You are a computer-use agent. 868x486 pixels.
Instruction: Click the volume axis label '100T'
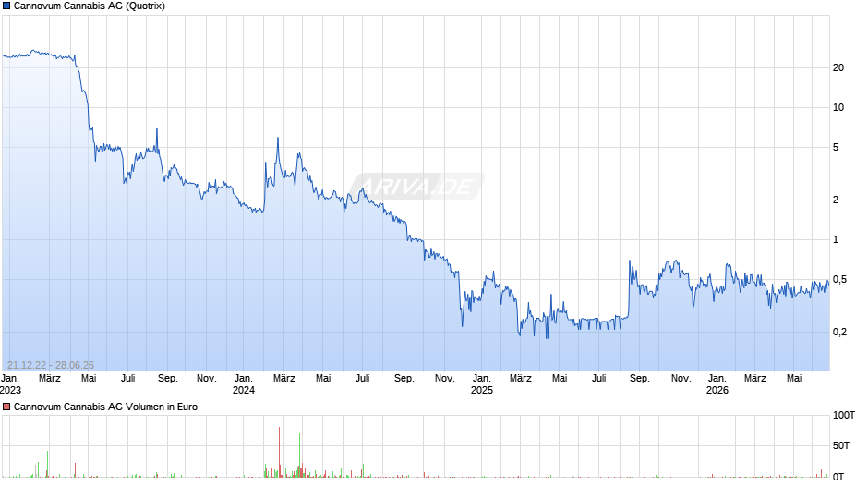(844, 415)
